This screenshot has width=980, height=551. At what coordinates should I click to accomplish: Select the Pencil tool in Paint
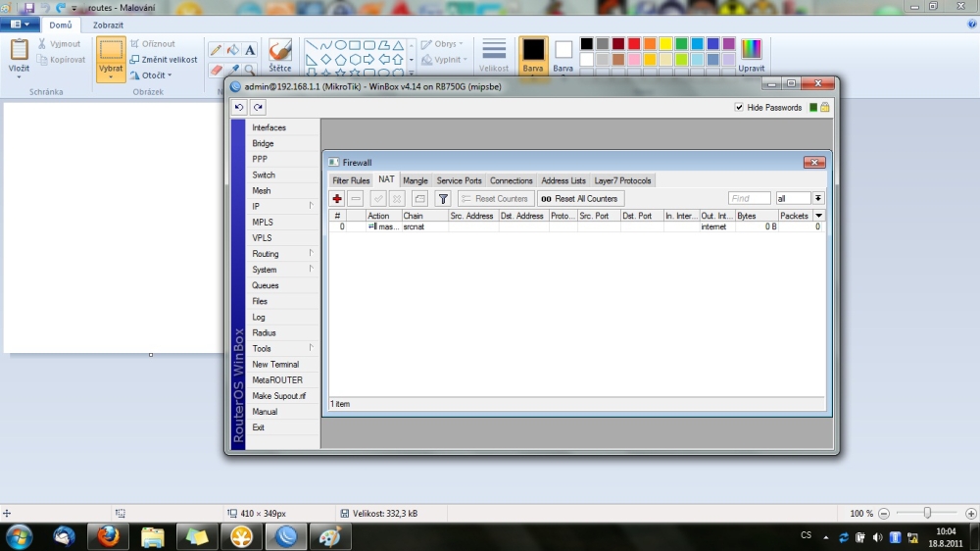[x=216, y=50]
